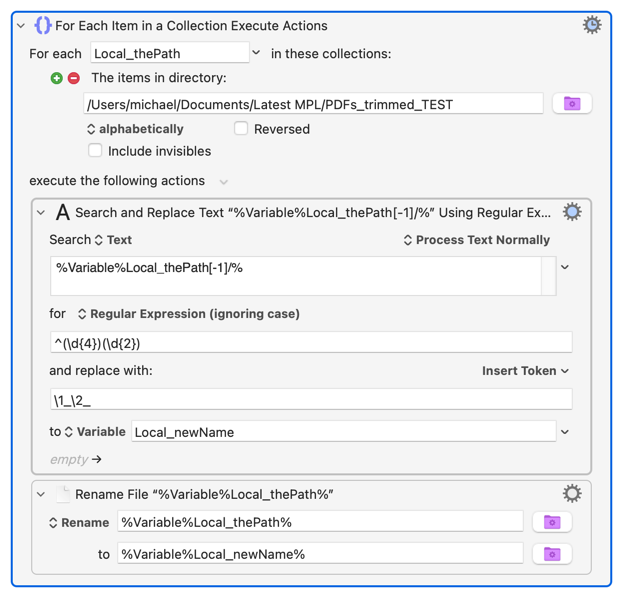Open the Local_thePath variable dropdown arrow
The height and width of the screenshot is (601, 623).
[256, 53]
